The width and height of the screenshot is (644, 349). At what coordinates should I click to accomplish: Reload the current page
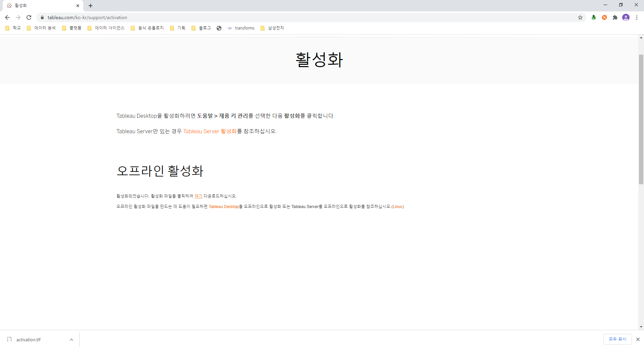click(x=29, y=17)
